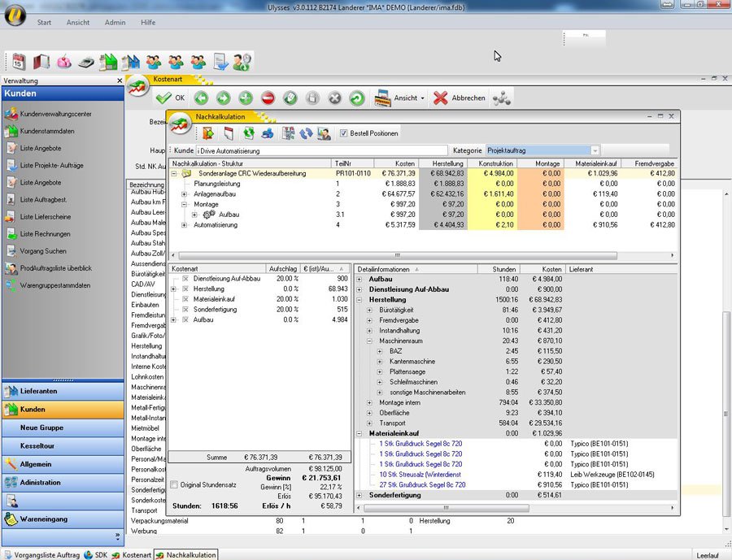Toggle the Materialeinkauf Kostenart checkbox

(185, 299)
